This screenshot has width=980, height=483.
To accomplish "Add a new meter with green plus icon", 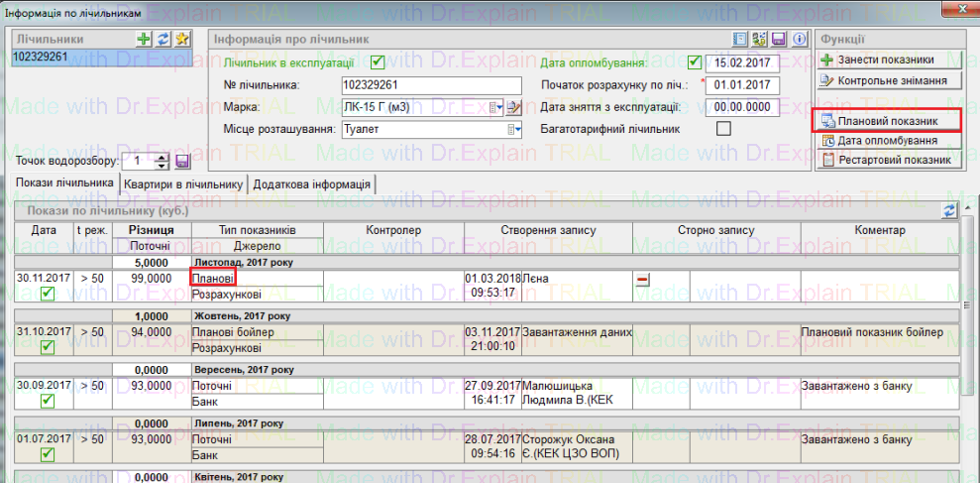I will [x=145, y=39].
